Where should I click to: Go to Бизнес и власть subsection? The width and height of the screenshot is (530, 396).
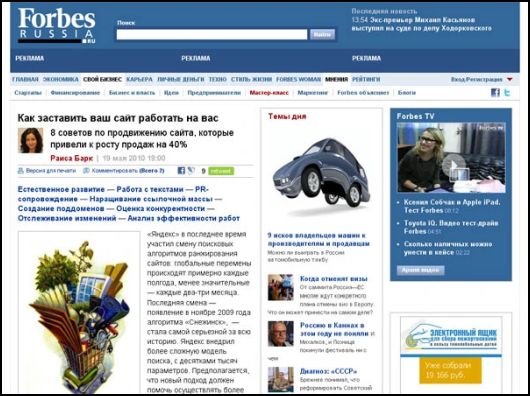[132, 93]
